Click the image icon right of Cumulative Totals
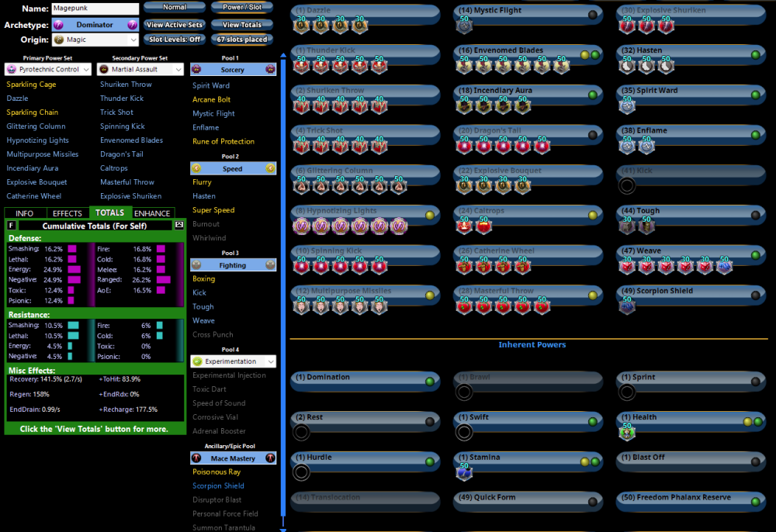 [179, 225]
